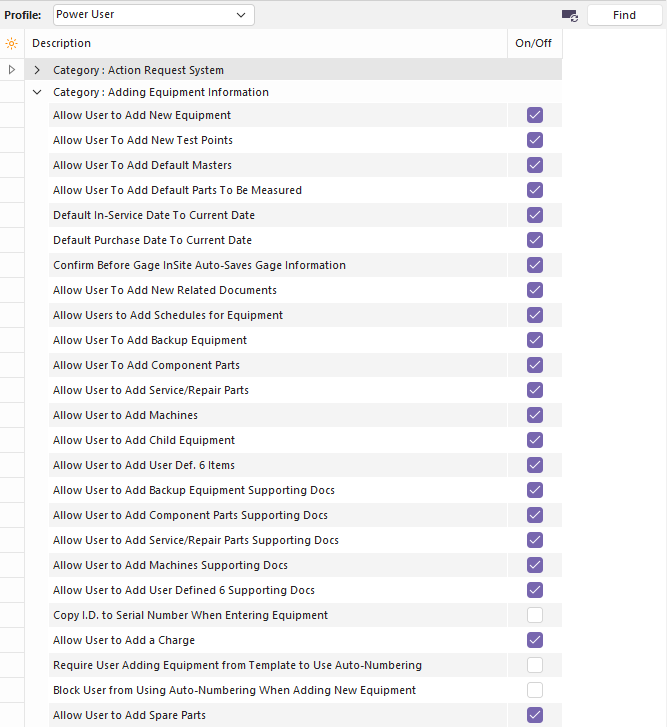Image resolution: width=667 pixels, height=727 pixels.
Task: Click the refresh display icon beside Find
Action: point(570,16)
